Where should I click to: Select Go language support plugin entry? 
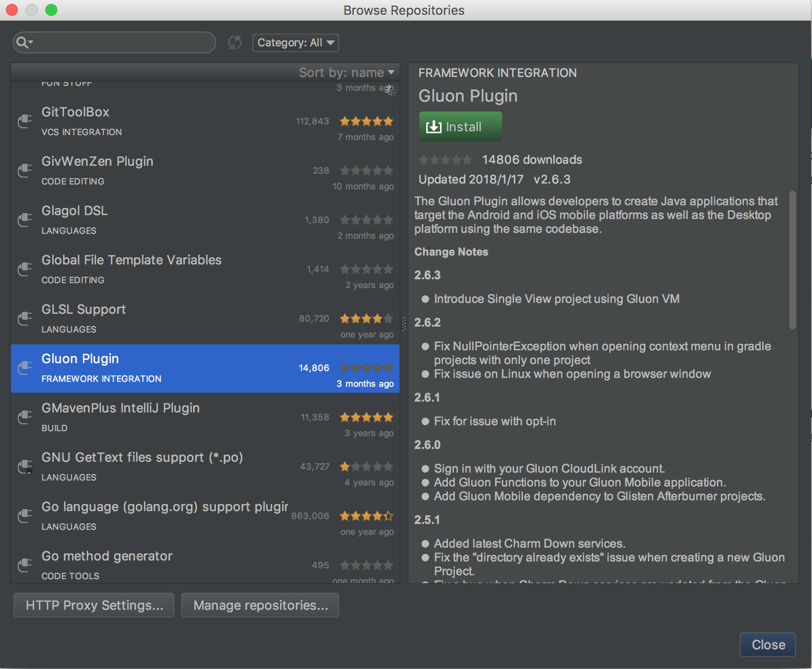(205, 516)
